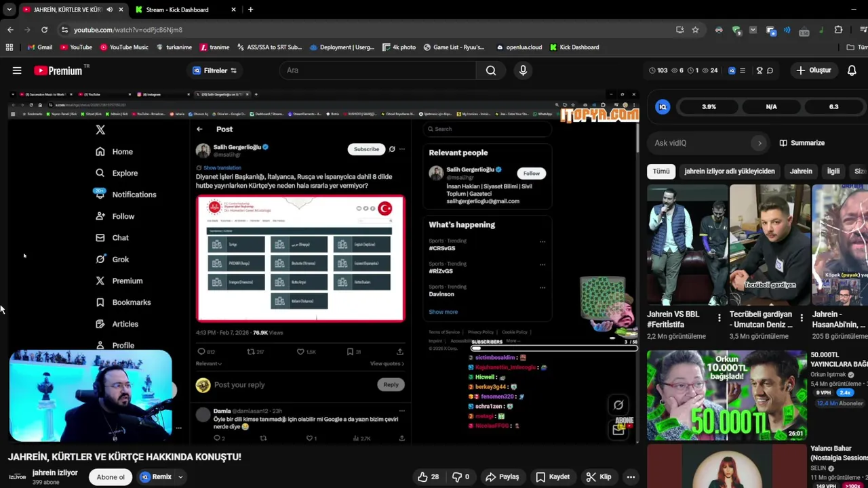
Task: Click the vidIQ 6.3 score pill
Action: [833, 107]
